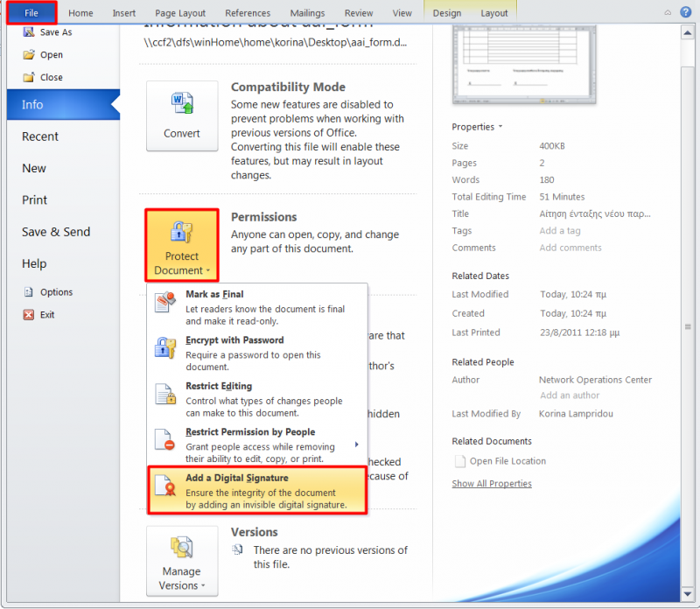Click the 400KB size value
The image size is (700, 609).
552,145
